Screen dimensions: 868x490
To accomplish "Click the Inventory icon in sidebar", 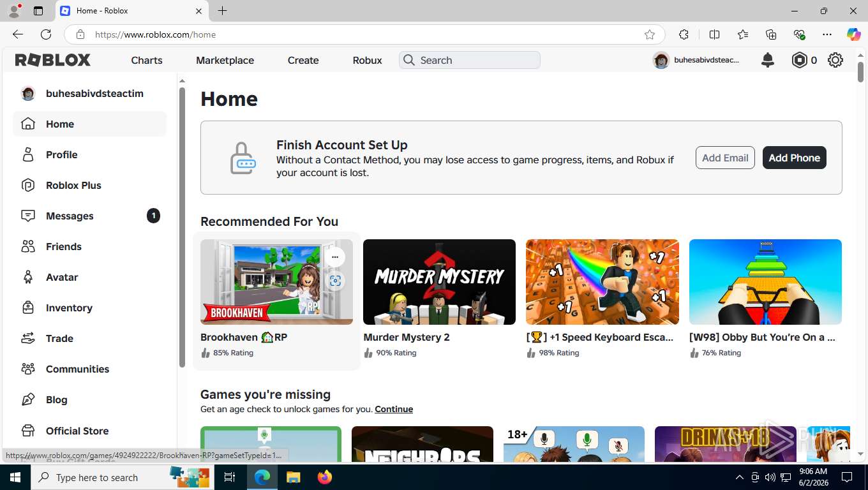I will point(28,308).
